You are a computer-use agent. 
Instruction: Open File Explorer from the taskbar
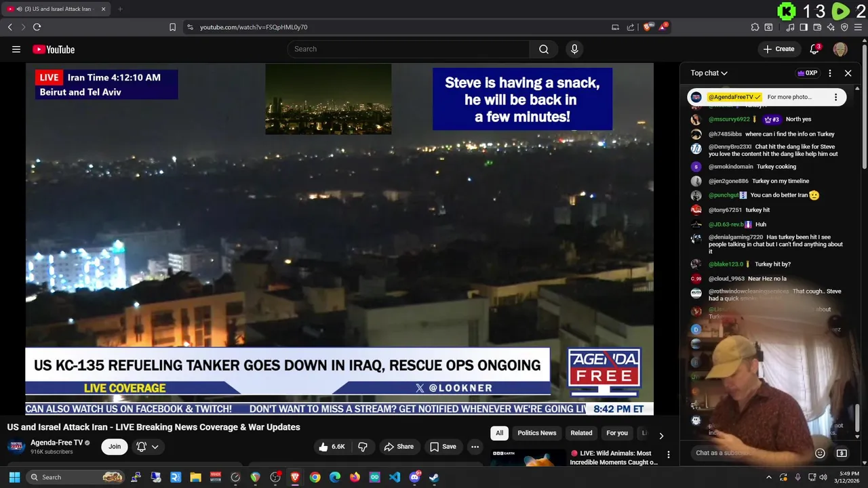(x=195, y=477)
